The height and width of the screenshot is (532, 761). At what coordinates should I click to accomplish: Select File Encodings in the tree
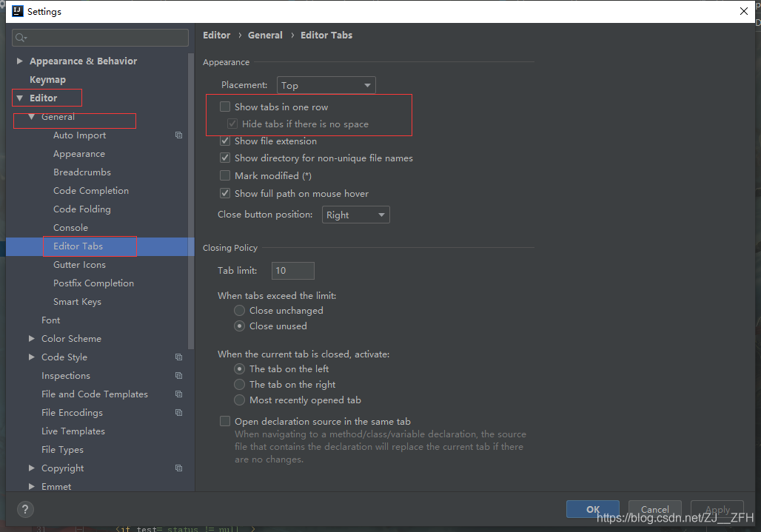73,413
